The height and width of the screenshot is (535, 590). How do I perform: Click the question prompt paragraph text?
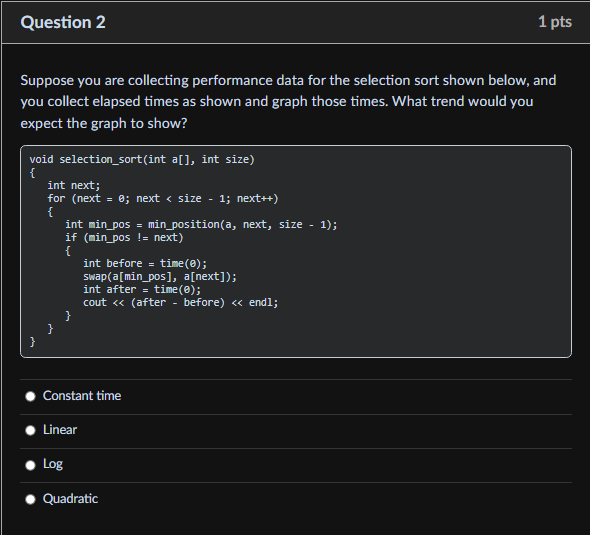click(x=288, y=102)
